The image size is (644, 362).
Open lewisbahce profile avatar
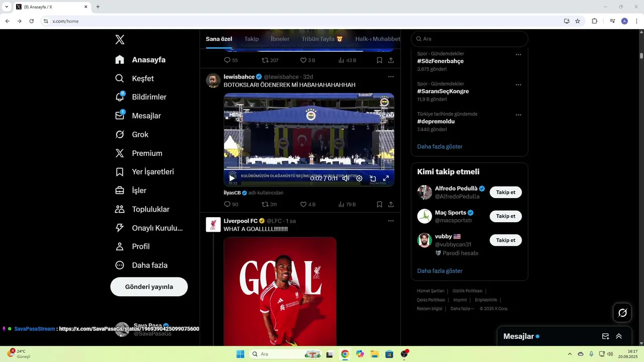click(x=213, y=80)
